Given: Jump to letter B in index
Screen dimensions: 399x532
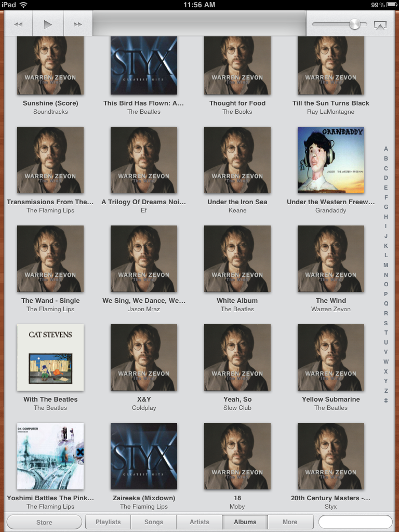Looking at the screenshot, I should point(386,158).
